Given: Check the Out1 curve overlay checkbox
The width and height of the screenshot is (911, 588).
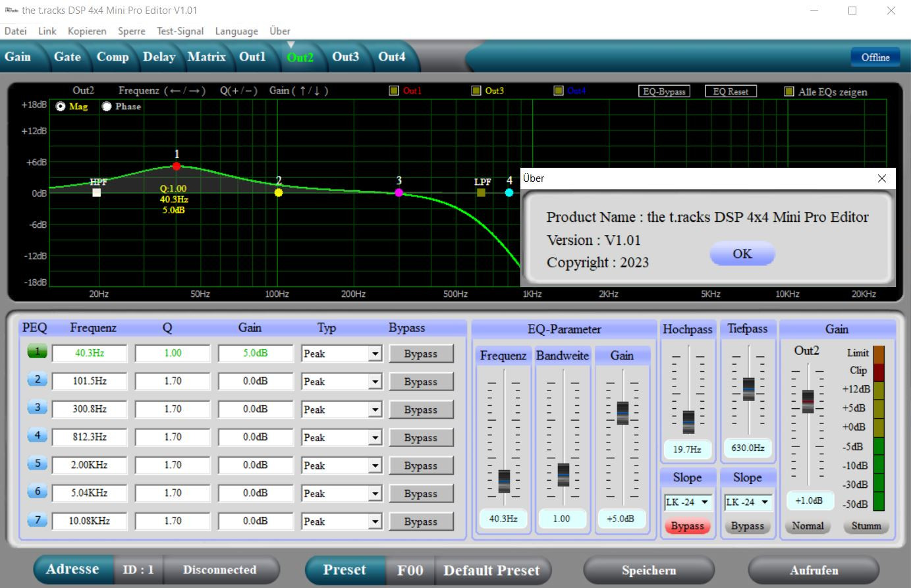Looking at the screenshot, I should (x=394, y=91).
